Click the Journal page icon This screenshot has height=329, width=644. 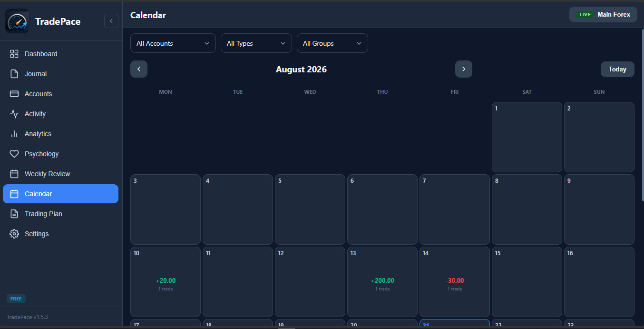14,74
